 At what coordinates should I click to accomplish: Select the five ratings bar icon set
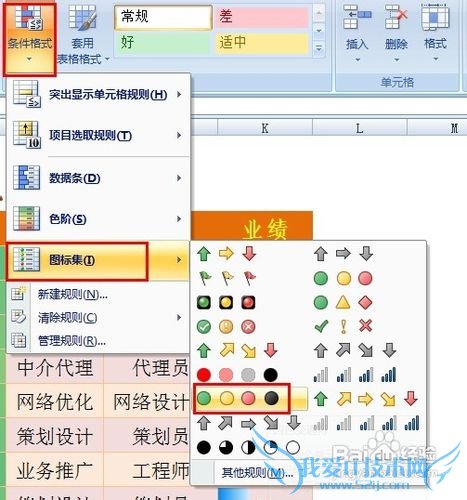(x=366, y=423)
